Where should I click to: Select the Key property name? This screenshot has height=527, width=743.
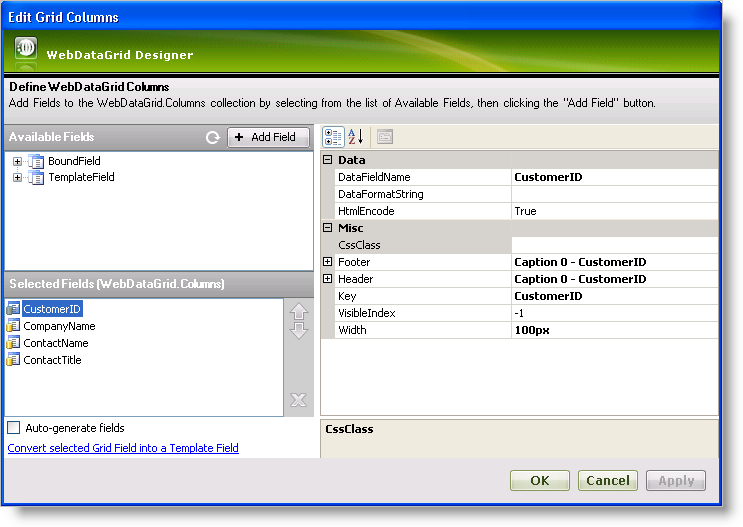tap(347, 296)
